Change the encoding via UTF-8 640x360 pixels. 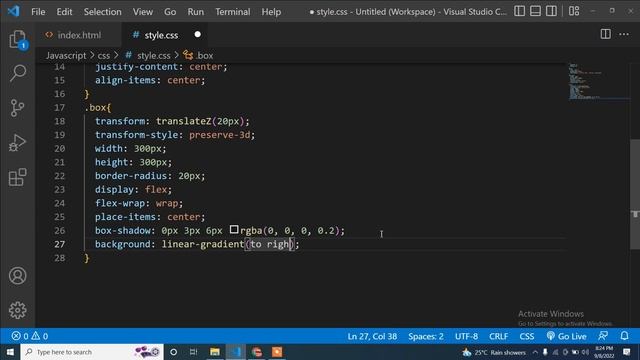[467, 336]
